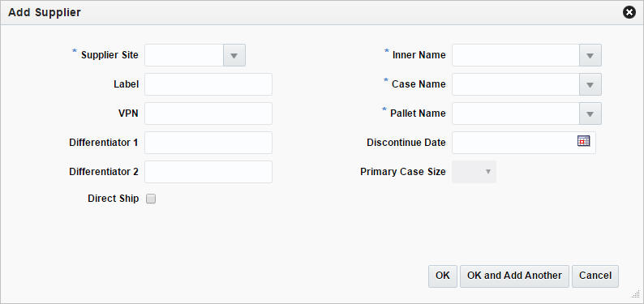The height and width of the screenshot is (304, 644).
Task: Expand the Inner Name dropdown arrow
Action: (590, 55)
